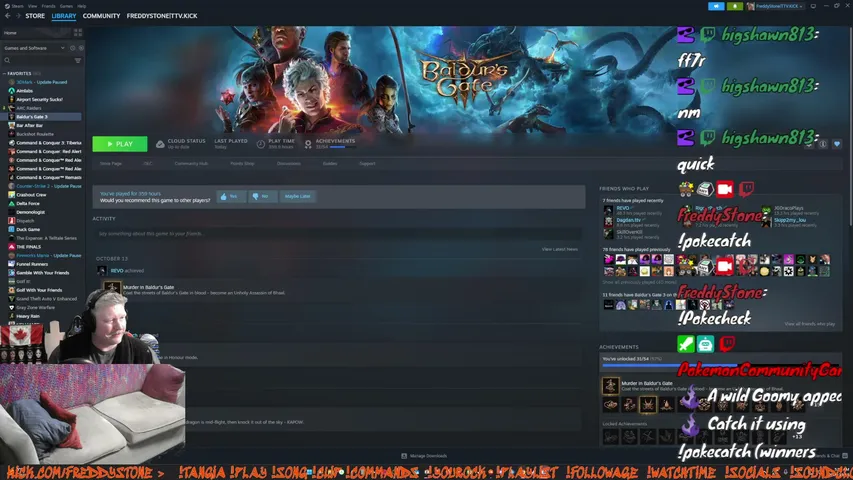Expand the Games and Software dropdown
This screenshot has width=853, height=480.
click(x=34, y=48)
